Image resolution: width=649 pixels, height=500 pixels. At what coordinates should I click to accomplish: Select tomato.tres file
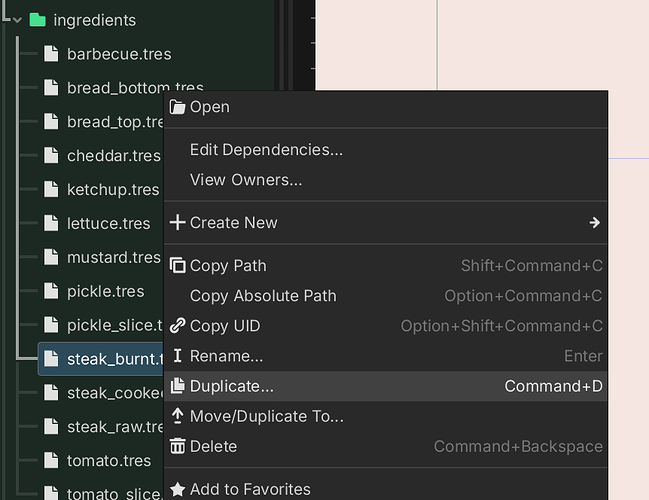pos(109,461)
